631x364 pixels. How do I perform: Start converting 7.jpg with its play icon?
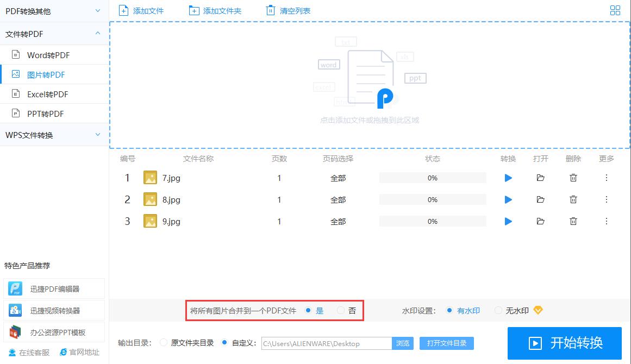[x=507, y=178]
